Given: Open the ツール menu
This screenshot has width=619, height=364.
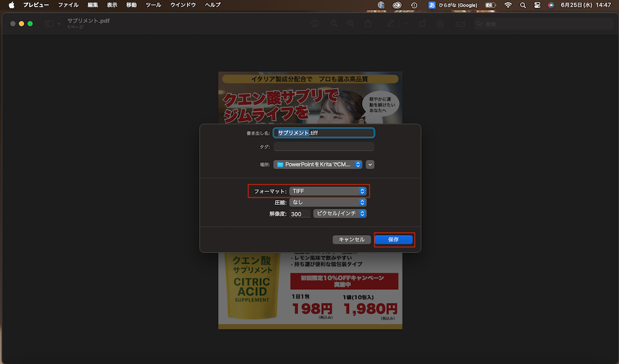Looking at the screenshot, I should click(153, 5).
